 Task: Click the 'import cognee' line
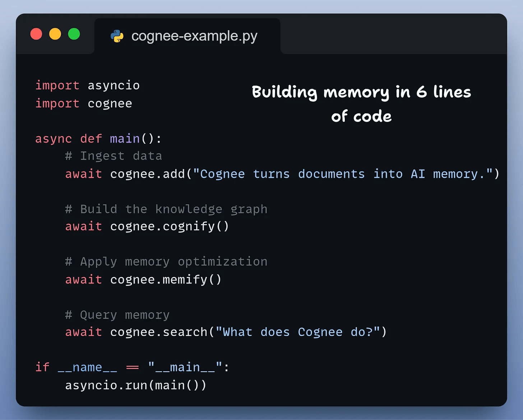84,103
